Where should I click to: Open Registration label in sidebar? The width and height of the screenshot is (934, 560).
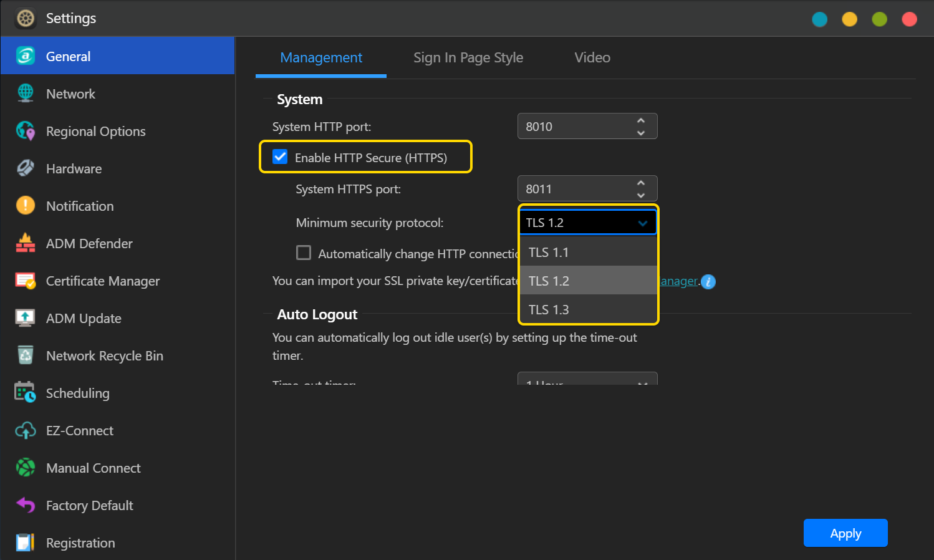[x=80, y=543]
